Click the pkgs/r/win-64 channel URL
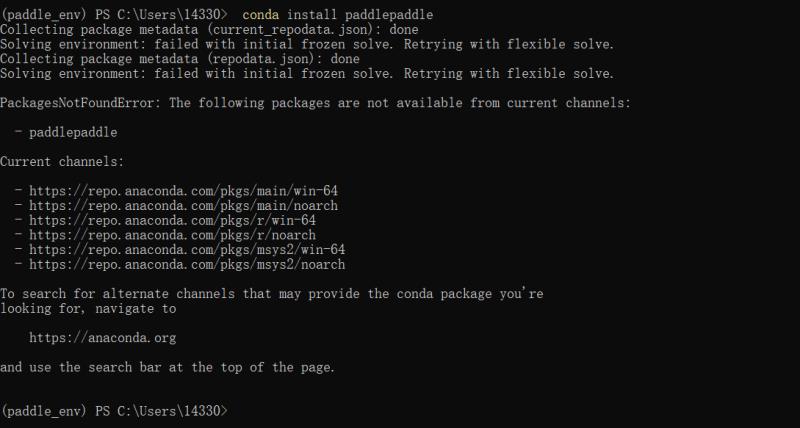 pyautogui.click(x=172, y=220)
